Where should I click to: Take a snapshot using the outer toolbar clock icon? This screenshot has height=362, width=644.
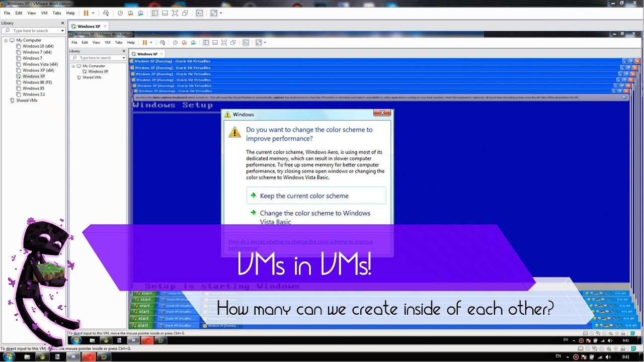click(121, 13)
